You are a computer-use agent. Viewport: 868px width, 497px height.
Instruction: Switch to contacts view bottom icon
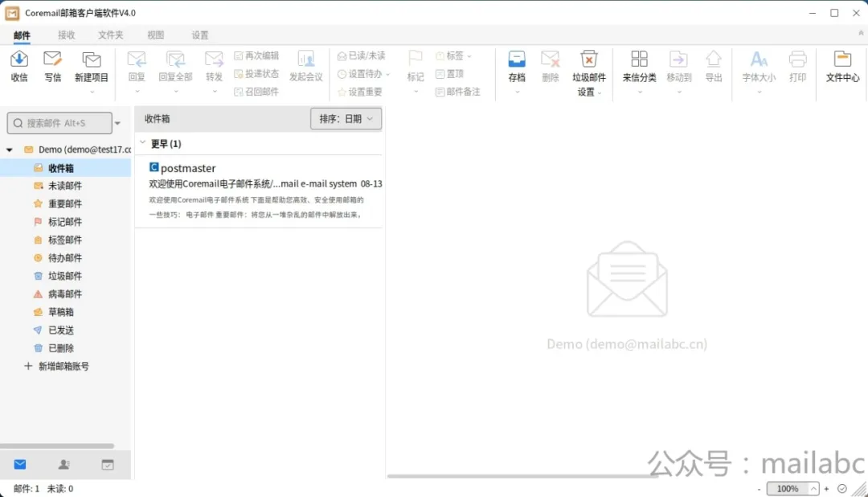[x=64, y=464]
